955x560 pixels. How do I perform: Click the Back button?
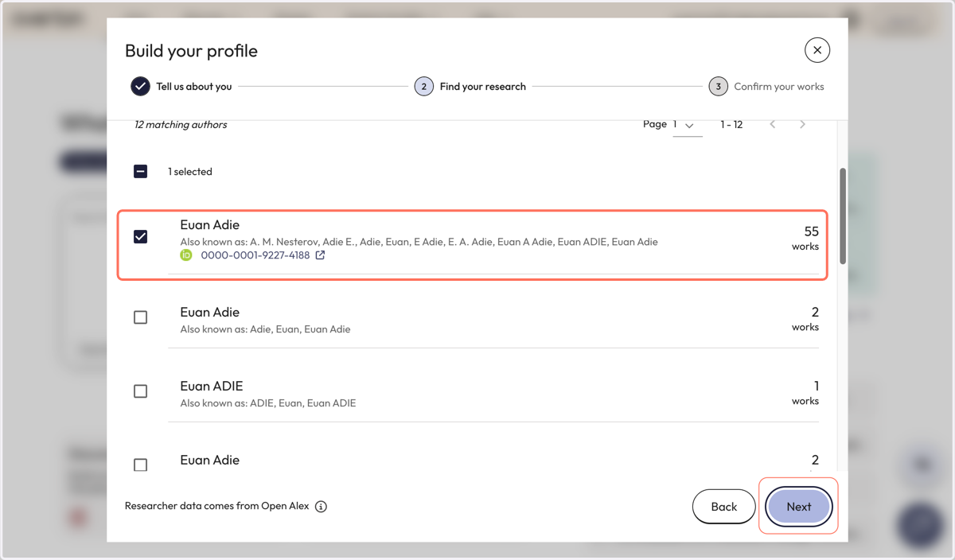pyautogui.click(x=724, y=507)
